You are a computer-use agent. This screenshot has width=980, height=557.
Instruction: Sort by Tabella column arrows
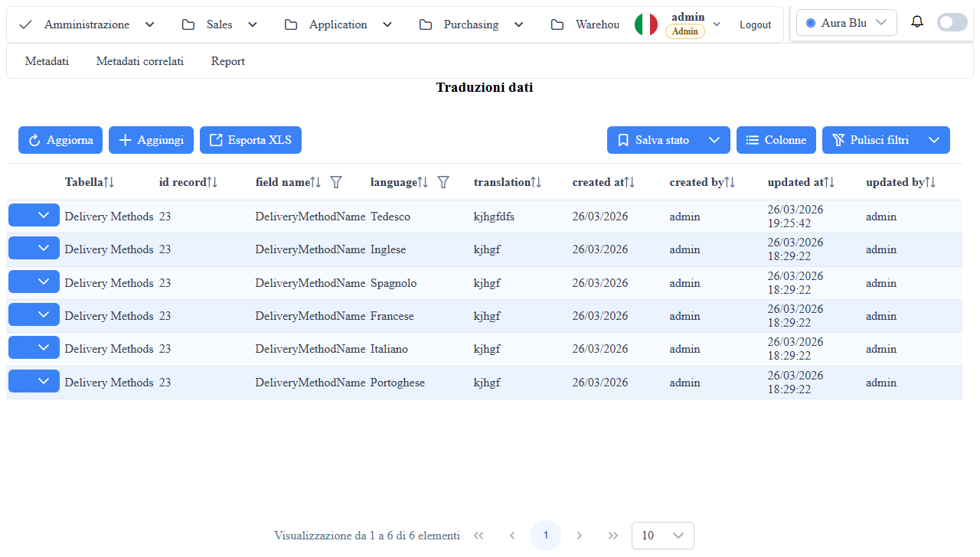coord(109,182)
